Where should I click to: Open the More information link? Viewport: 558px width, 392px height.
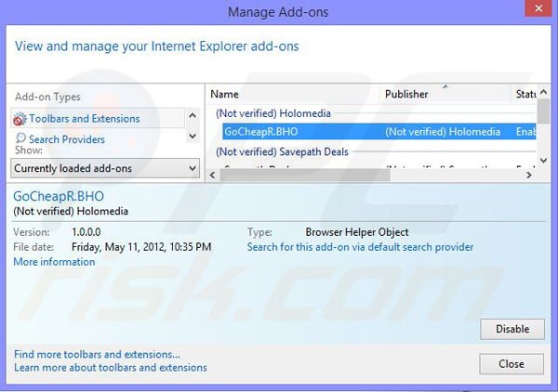[x=54, y=262]
